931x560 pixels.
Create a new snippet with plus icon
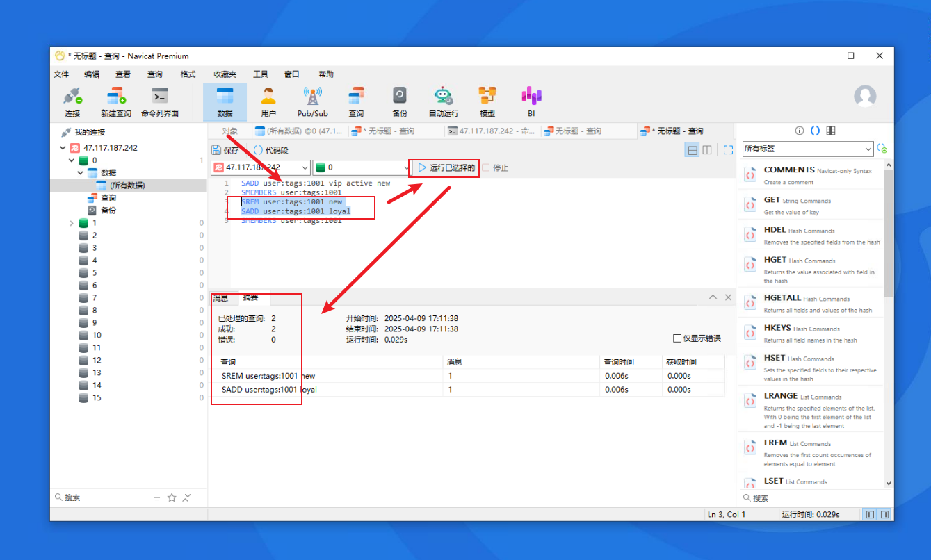882,149
